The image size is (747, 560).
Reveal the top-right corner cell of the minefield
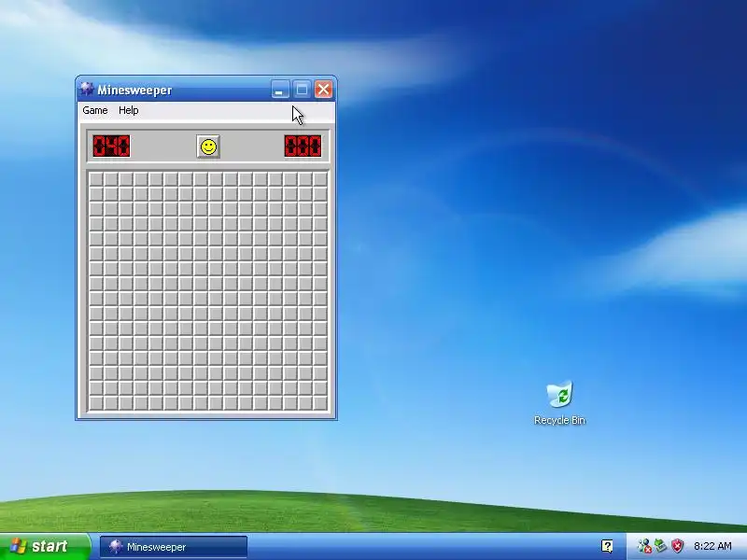click(320, 179)
